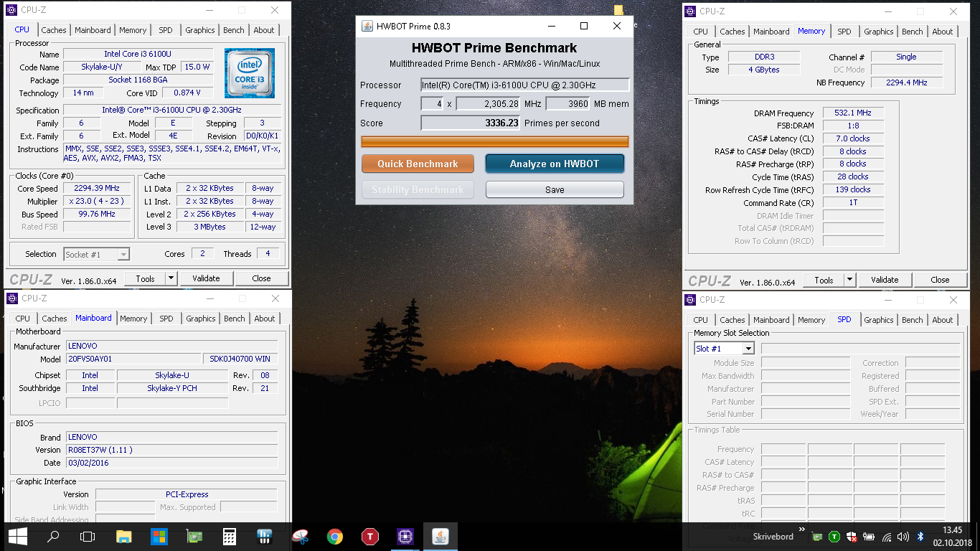Click the Intel Core i3 inside logo

[250, 73]
